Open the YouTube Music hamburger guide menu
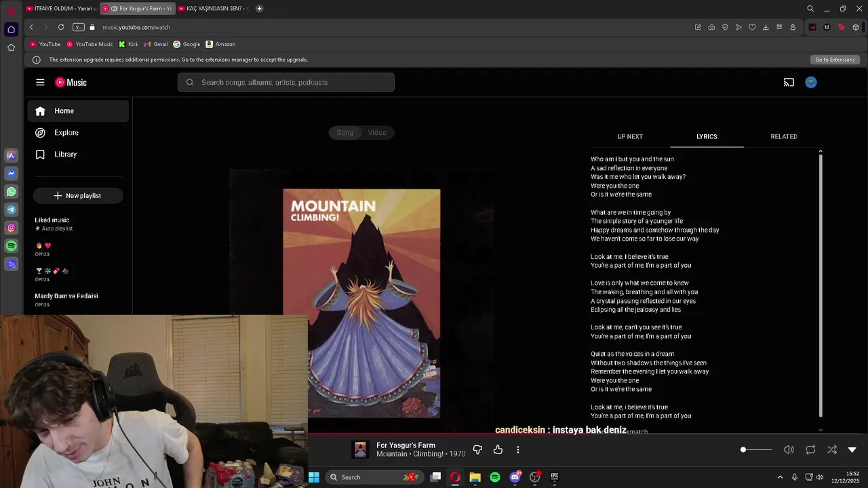868x488 pixels. coord(40,82)
